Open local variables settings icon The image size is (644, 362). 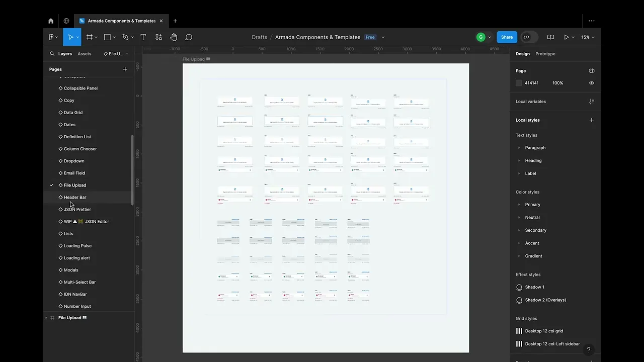click(592, 102)
